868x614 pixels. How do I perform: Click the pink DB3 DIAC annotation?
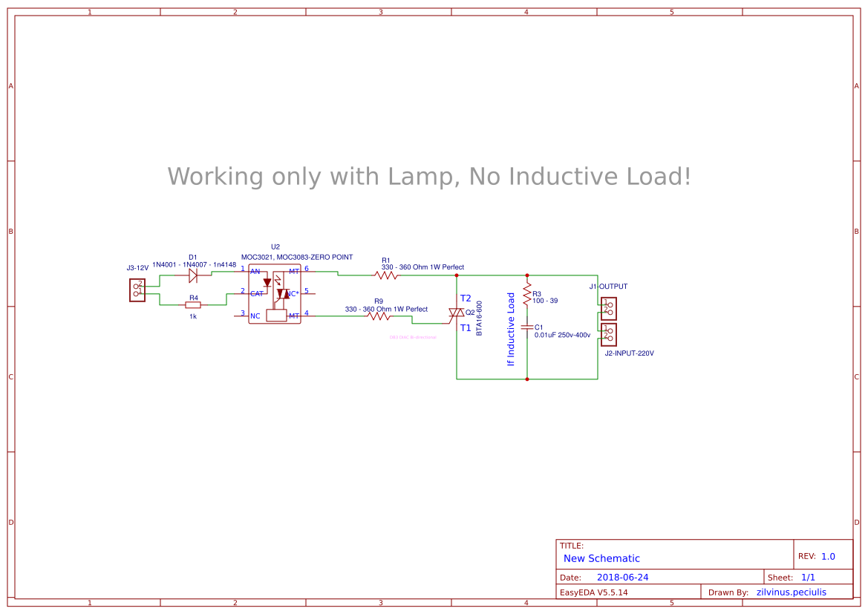tap(412, 336)
